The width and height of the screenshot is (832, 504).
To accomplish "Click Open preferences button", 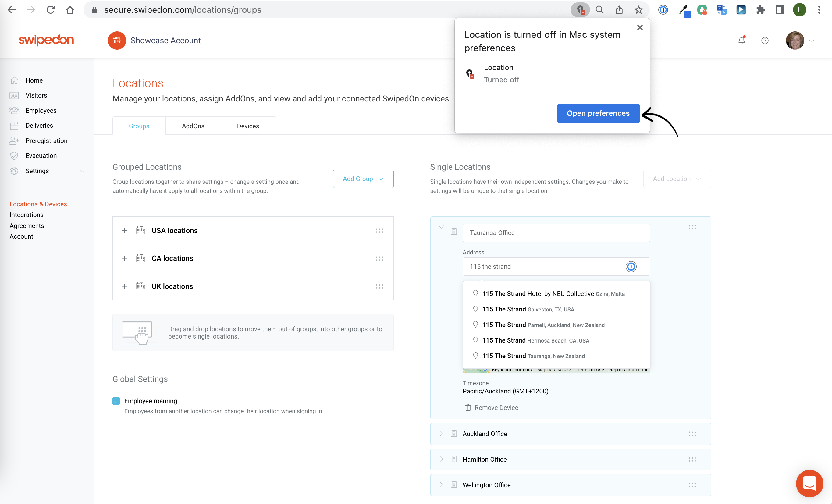I will (598, 113).
